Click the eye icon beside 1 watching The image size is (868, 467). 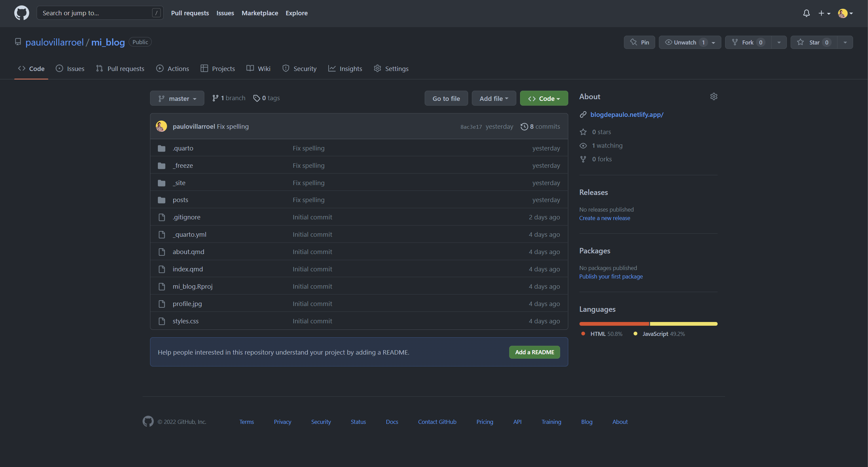point(583,146)
